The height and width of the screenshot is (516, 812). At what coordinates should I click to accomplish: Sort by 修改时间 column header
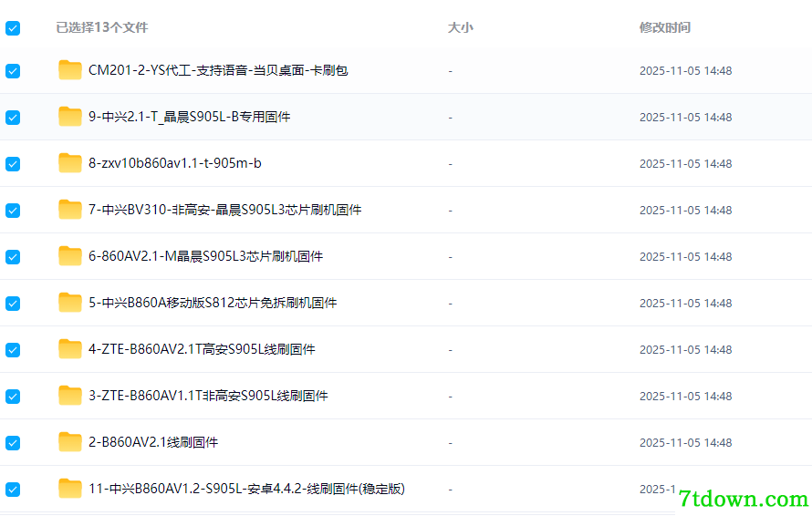click(665, 27)
